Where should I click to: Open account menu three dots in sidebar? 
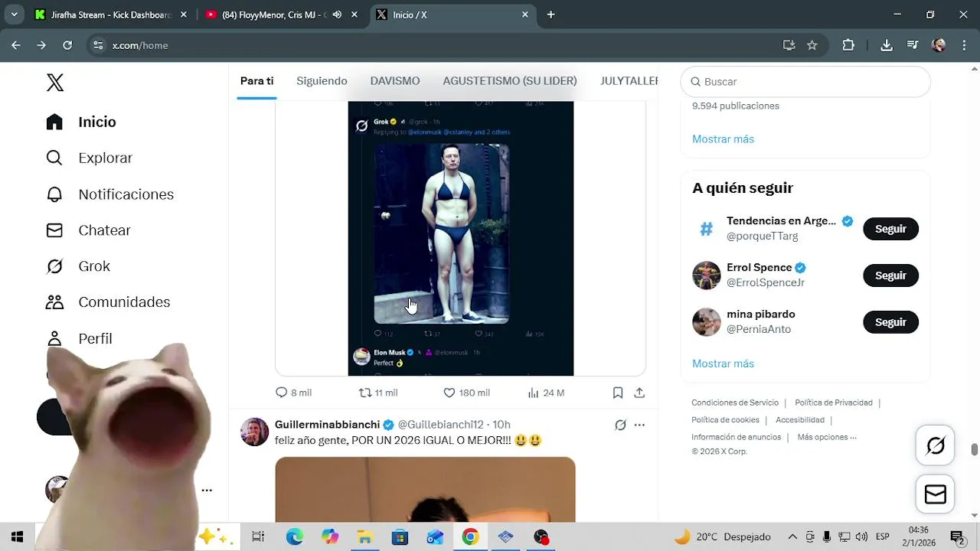(x=207, y=491)
